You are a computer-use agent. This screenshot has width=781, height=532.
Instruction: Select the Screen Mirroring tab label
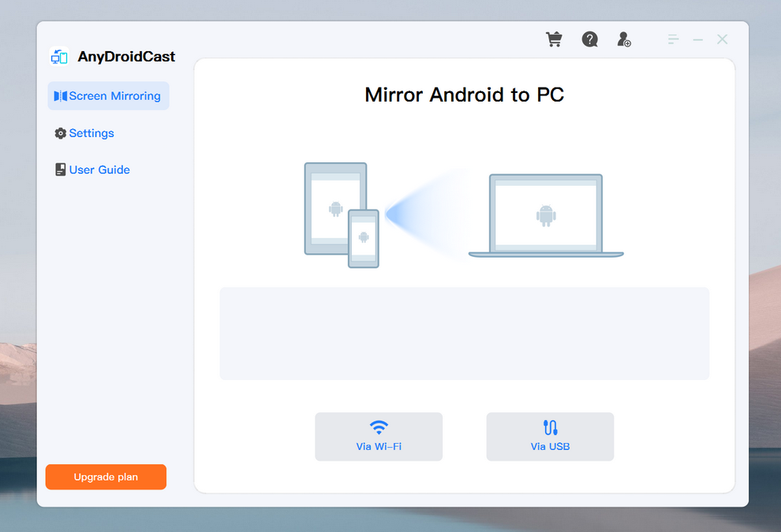point(114,96)
